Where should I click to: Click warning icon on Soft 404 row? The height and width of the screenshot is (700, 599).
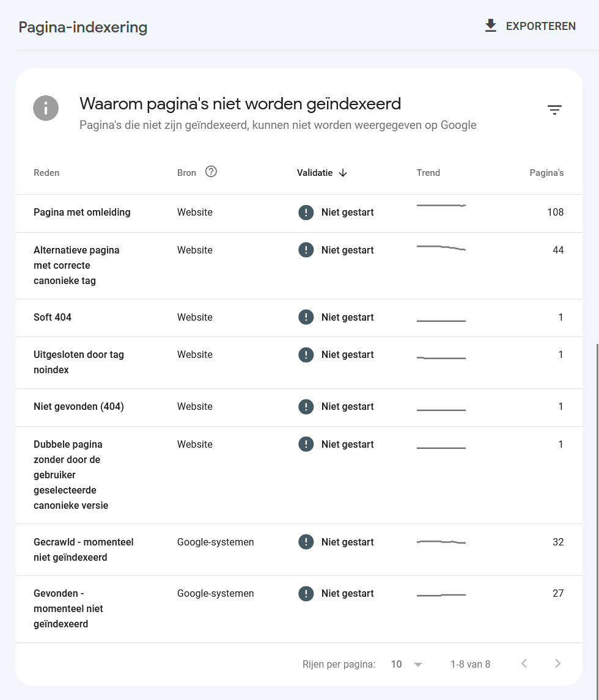pyautogui.click(x=306, y=318)
